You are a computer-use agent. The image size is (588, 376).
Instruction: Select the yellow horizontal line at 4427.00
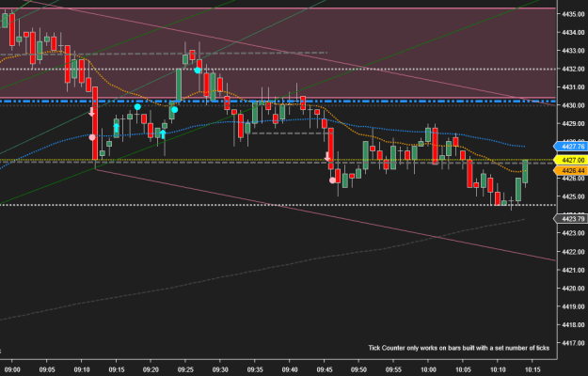[x=278, y=160]
